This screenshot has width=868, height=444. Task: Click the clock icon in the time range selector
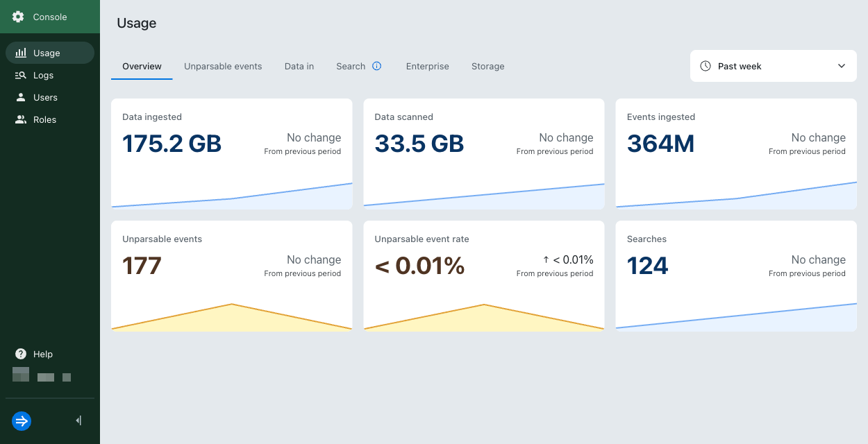click(706, 66)
